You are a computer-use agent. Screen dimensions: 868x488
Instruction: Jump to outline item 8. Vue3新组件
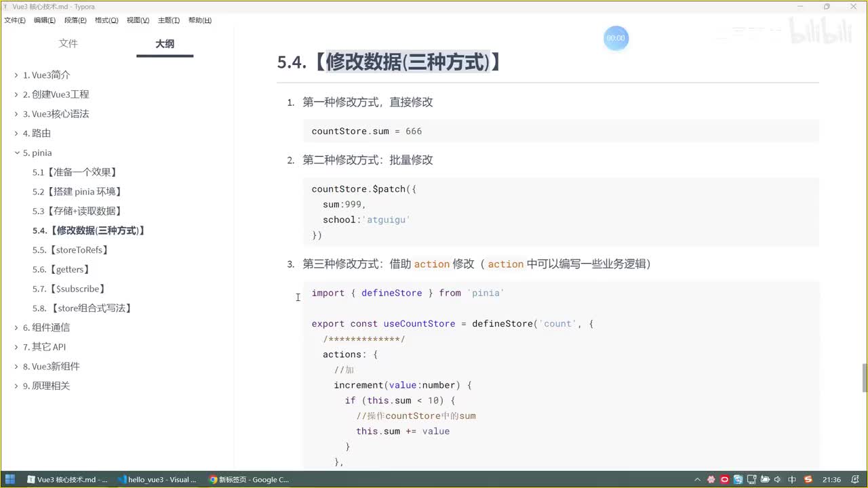[x=52, y=367]
